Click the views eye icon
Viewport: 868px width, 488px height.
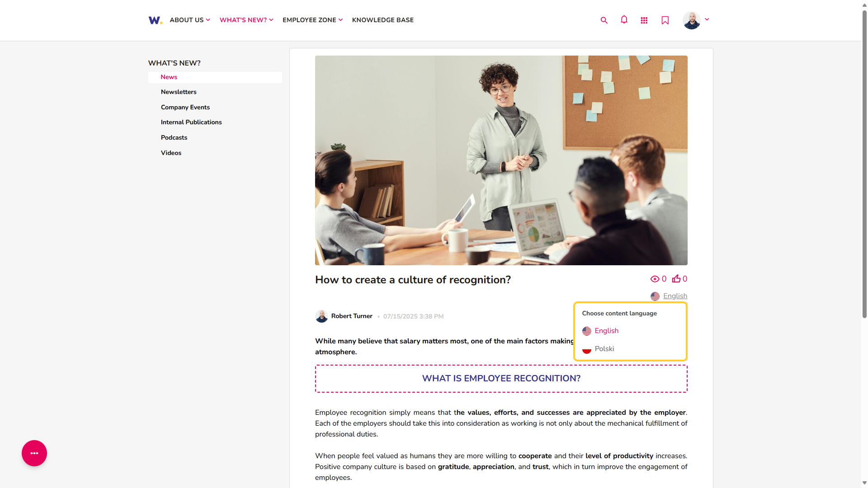click(655, 279)
